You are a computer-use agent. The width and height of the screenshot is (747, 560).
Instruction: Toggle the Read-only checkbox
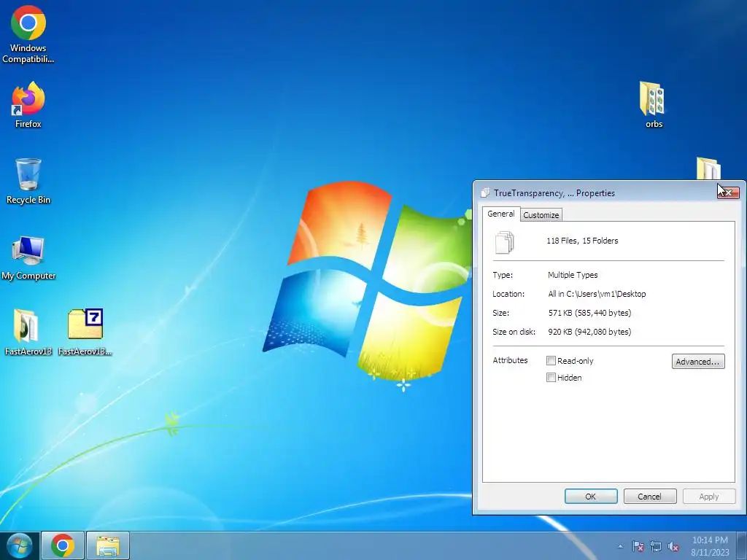551,361
